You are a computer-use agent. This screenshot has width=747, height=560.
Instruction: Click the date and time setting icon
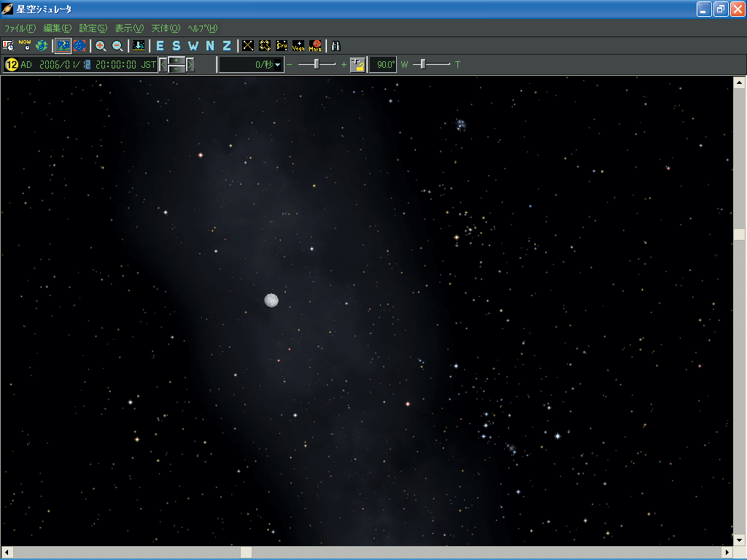pos(8,46)
